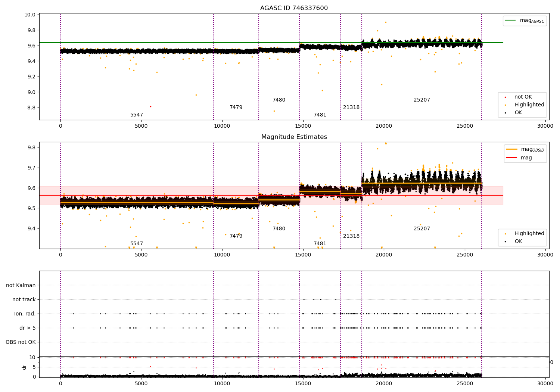The height and width of the screenshot is (392, 560).
Task: Click OBSID label "5547" in the top plot
Action: point(137,115)
